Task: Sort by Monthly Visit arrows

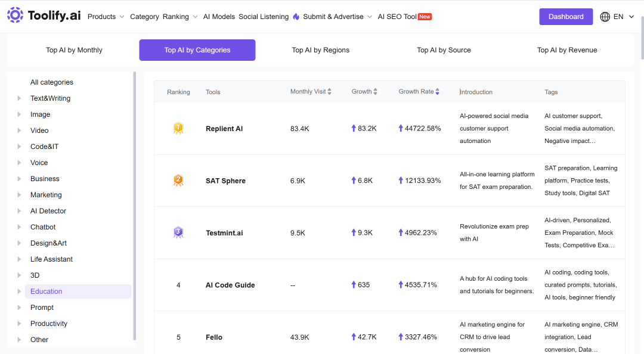Action: click(329, 92)
